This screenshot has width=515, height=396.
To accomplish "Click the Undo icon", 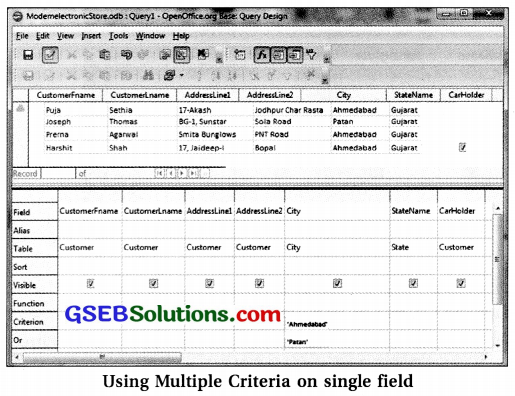I will click(126, 55).
